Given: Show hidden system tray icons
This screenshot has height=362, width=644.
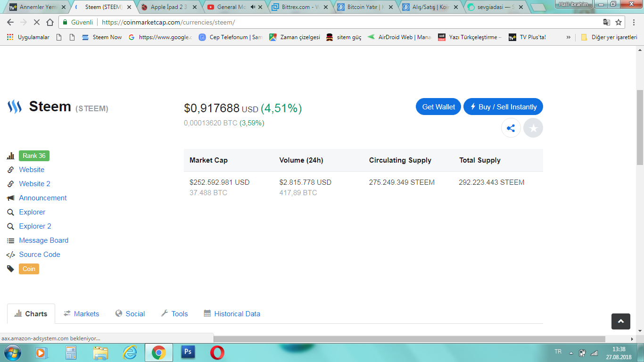Looking at the screenshot, I should click(571, 353).
